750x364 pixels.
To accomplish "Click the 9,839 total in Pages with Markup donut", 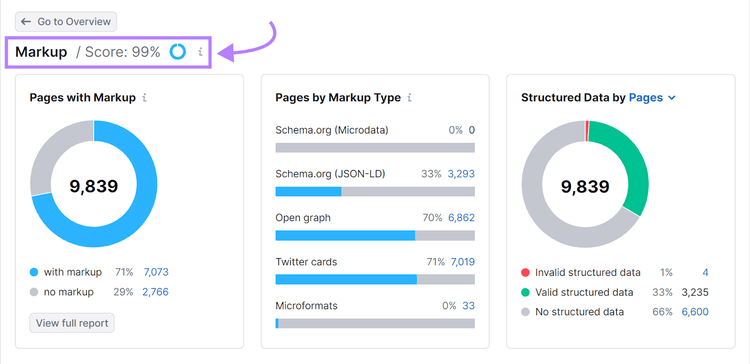I will (94, 186).
